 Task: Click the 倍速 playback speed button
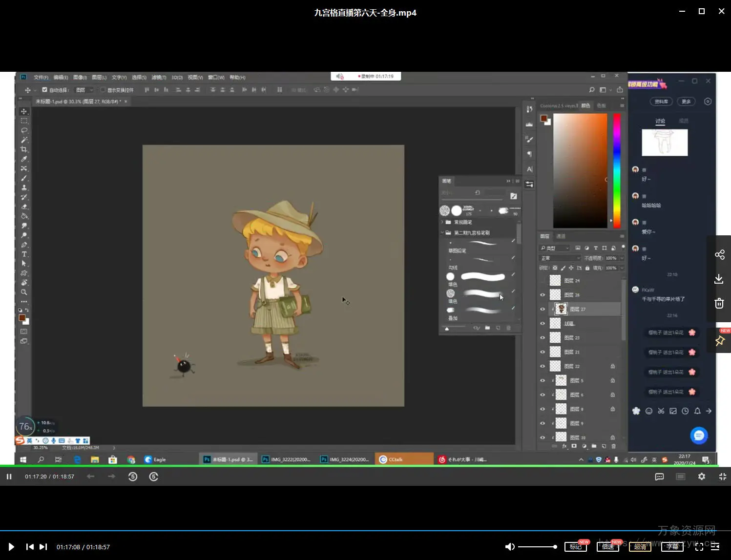607,547
